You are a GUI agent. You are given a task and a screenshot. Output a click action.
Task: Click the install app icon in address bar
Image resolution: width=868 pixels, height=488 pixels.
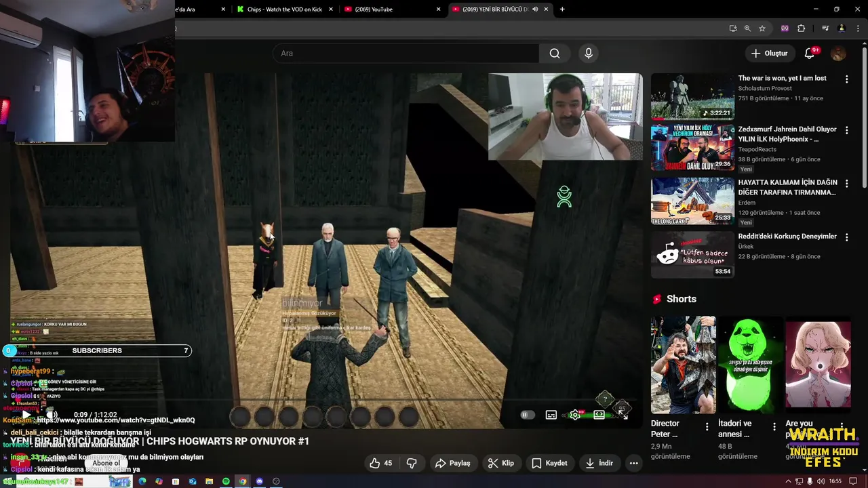coord(733,28)
